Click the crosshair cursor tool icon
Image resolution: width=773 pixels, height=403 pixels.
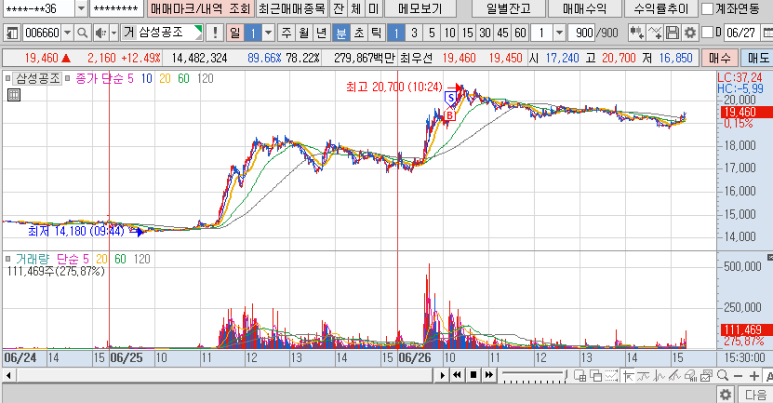[x=628, y=376]
